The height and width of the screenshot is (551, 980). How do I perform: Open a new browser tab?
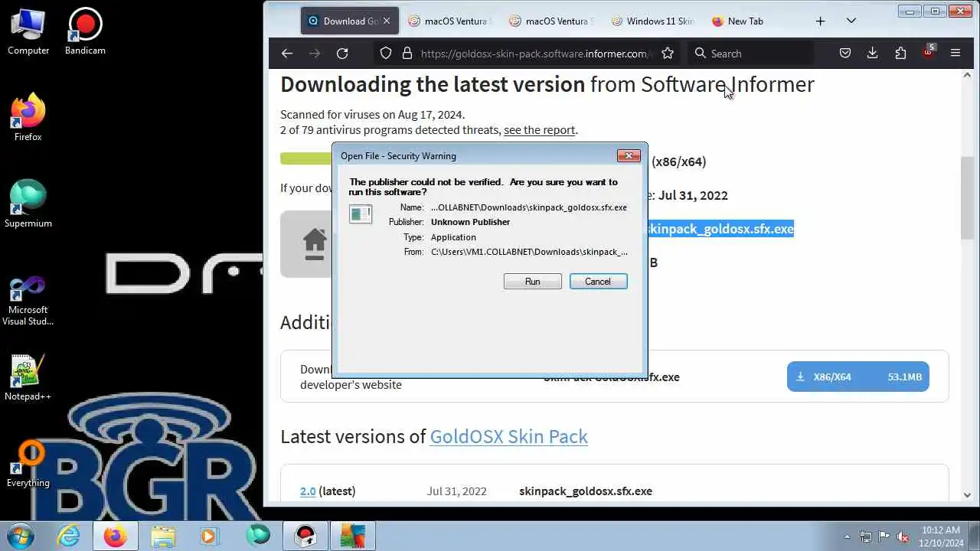click(821, 21)
